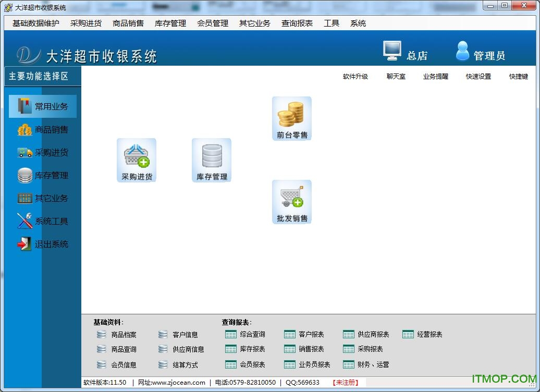Open the 基础数据维护 menu
The height and width of the screenshot is (392, 540).
(x=36, y=23)
